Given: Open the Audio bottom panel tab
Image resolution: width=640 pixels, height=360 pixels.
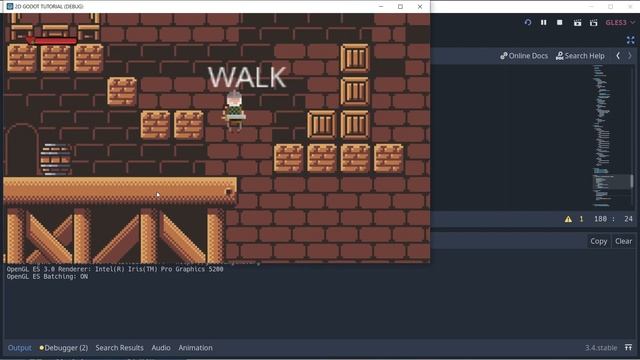Looking at the screenshot, I should coord(161,348).
